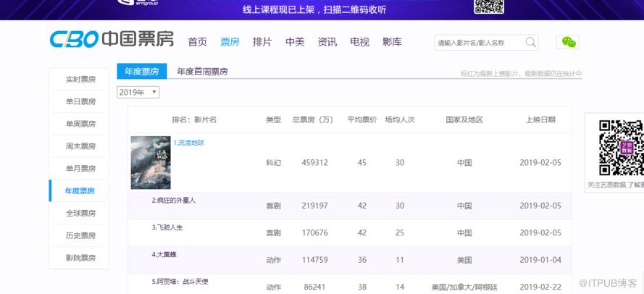Open 全球票房 in the sidebar
Viewport: 644px width, 294px height.
pyautogui.click(x=80, y=213)
